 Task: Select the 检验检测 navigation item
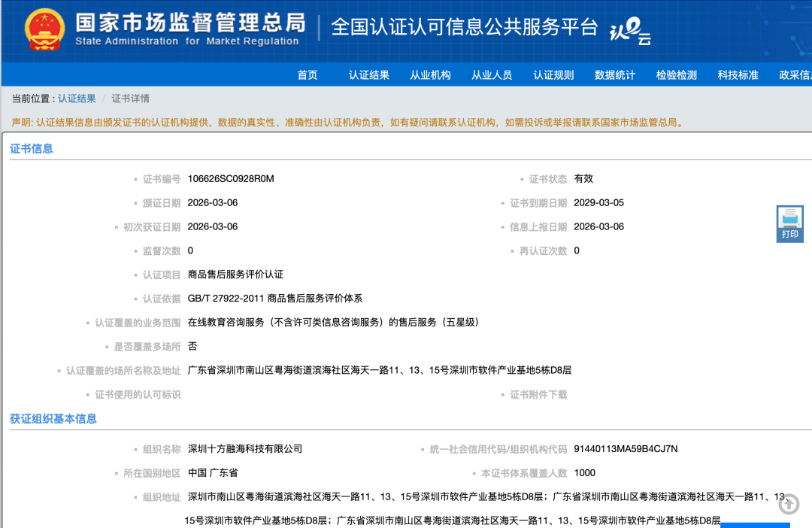676,74
